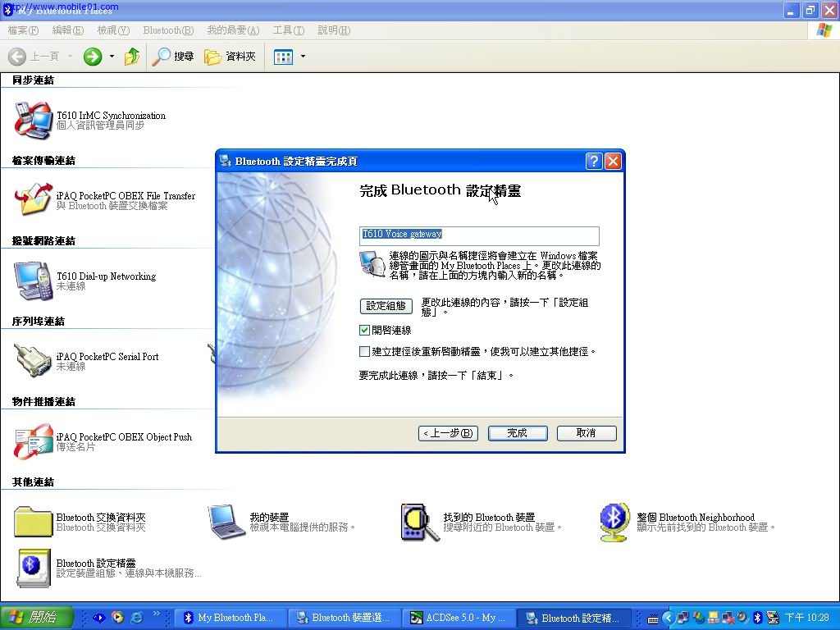Toggle the 資料夾 folders pane button
The height and width of the screenshot is (630, 840).
pyautogui.click(x=230, y=57)
